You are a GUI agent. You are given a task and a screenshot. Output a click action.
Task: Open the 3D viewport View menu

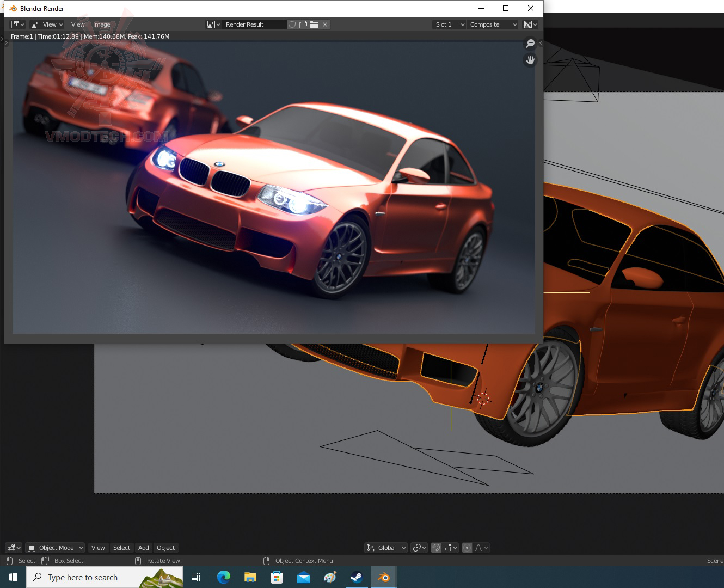[98, 548]
